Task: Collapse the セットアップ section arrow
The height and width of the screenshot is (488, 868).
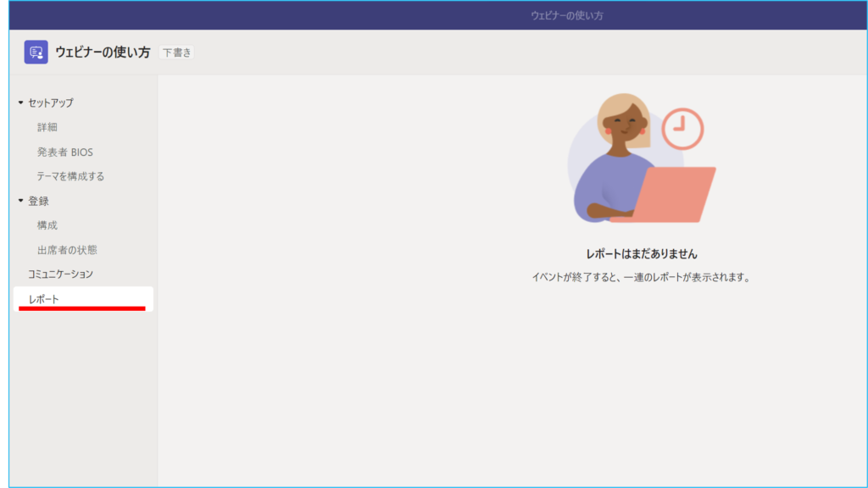Action: [x=21, y=103]
